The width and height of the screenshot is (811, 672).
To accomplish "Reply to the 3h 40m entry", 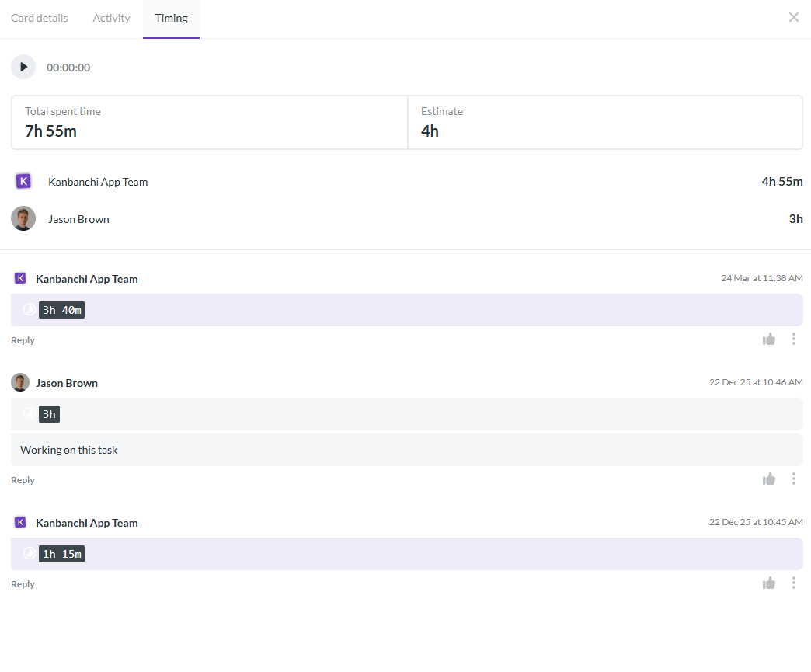I will coord(23,340).
